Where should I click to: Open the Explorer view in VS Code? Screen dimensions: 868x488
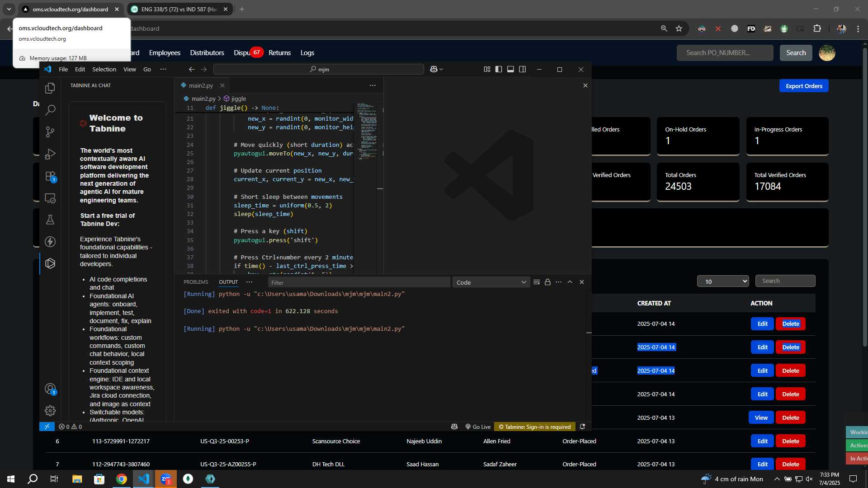pos(50,88)
